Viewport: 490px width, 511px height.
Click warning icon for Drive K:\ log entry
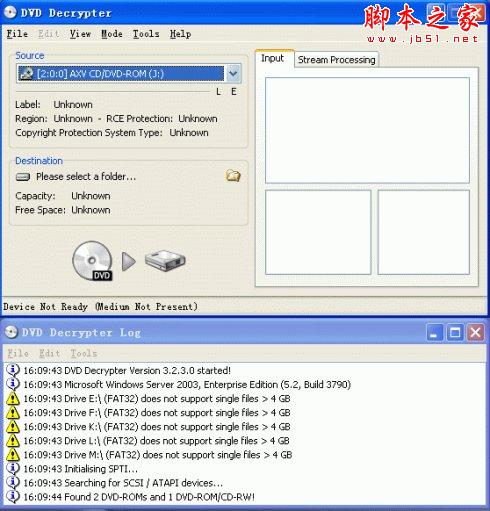pyautogui.click(x=13, y=426)
